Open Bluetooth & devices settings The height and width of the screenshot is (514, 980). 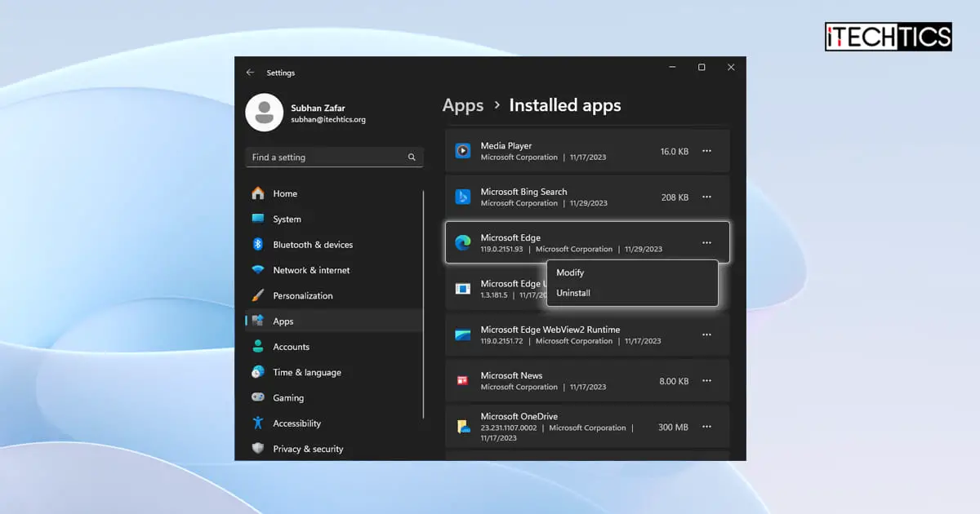coord(334,244)
